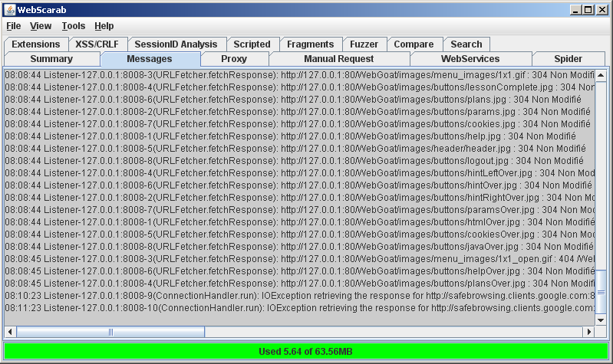Screen dimensions: 613x364
Task: Click the scroll right arrow of horizontal scrollbar
Action: (588, 332)
